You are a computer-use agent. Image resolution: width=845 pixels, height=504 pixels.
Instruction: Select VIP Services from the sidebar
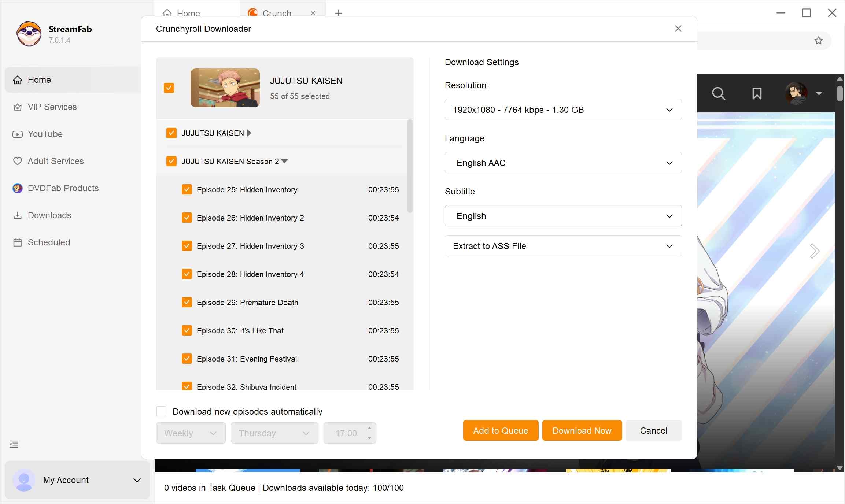[52, 107]
